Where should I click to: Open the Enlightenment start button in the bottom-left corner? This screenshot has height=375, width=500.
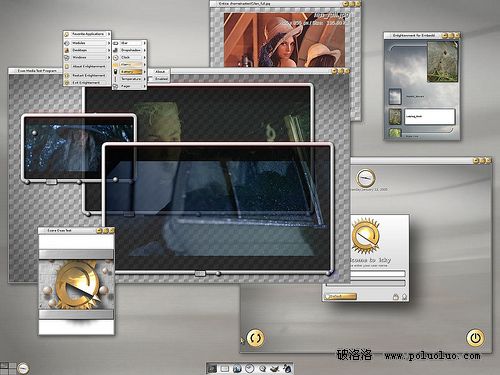click(23, 368)
